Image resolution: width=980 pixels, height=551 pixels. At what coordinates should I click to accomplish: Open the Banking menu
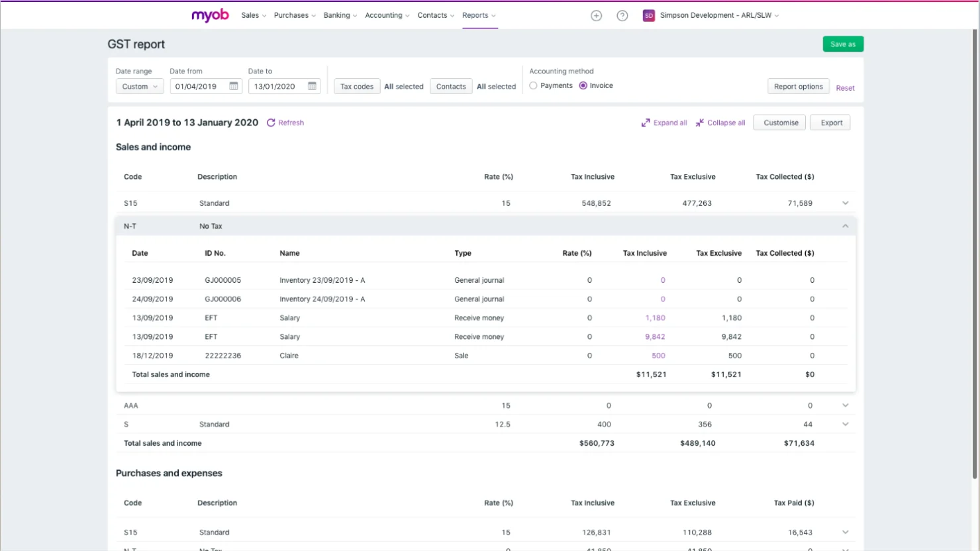(336, 15)
